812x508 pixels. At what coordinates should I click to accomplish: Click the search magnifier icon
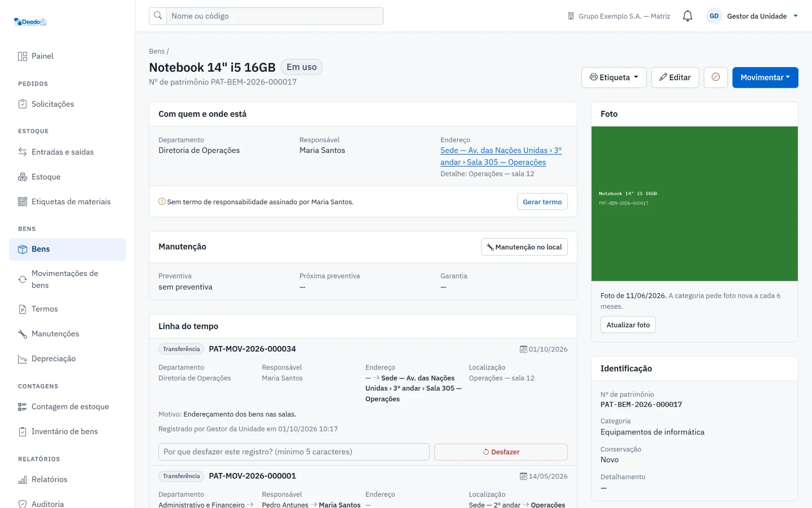(x=158, y=16)
